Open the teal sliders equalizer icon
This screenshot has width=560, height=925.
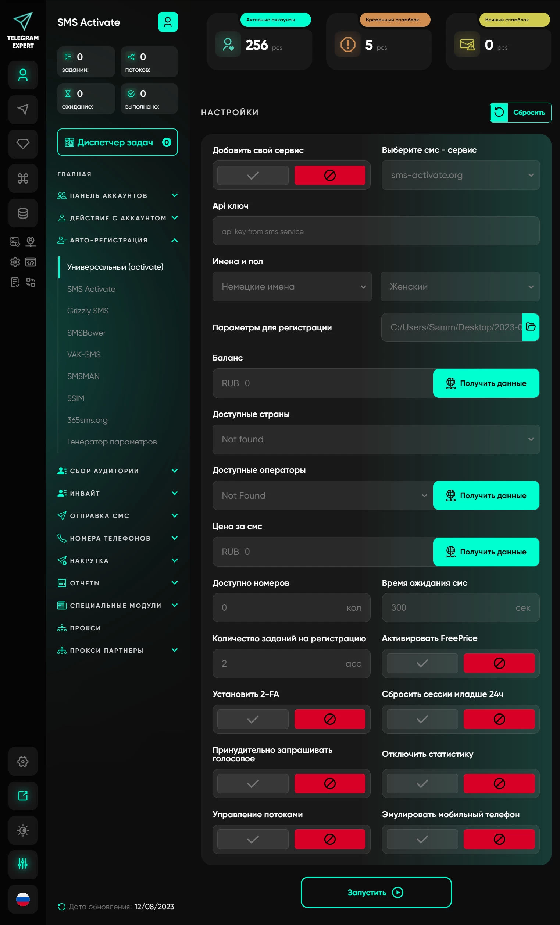coord(23,865)
